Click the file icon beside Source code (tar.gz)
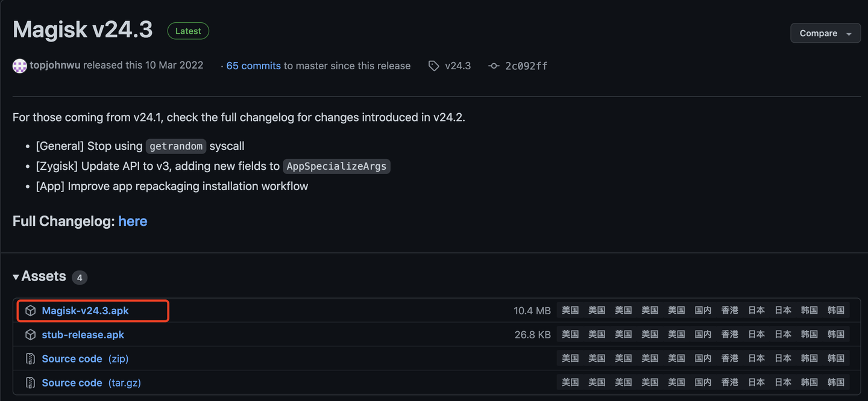This screenshot has height=401, width=868. [x=30, y=382]
